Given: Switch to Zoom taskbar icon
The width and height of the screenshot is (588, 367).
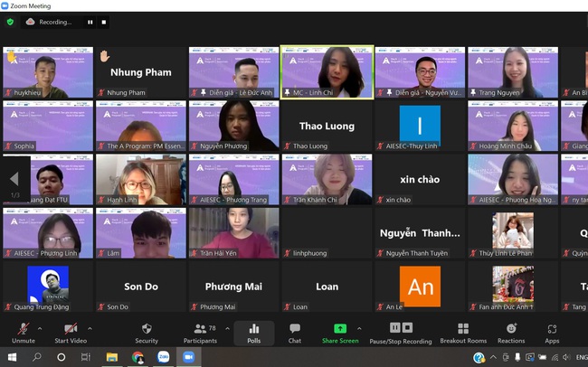Looking at the screenshot, I should (189, 357).
